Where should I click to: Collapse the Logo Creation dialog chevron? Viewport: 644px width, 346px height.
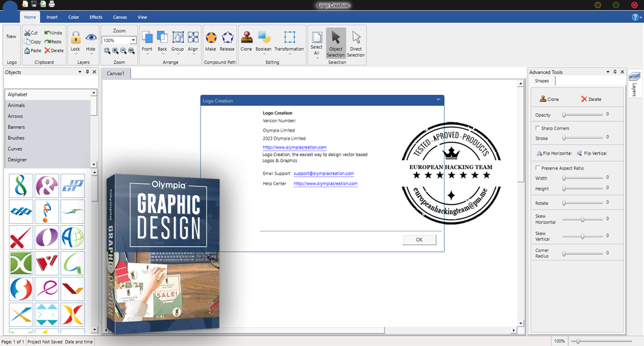438,100
